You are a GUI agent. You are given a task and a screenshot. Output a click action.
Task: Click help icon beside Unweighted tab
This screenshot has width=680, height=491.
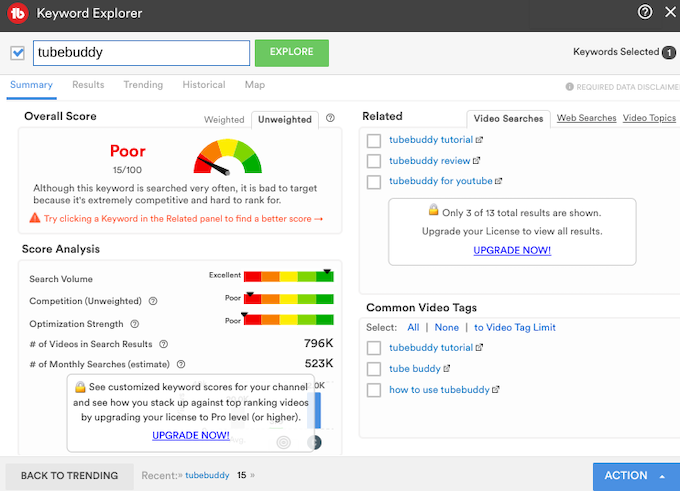[x=330, y=118]
